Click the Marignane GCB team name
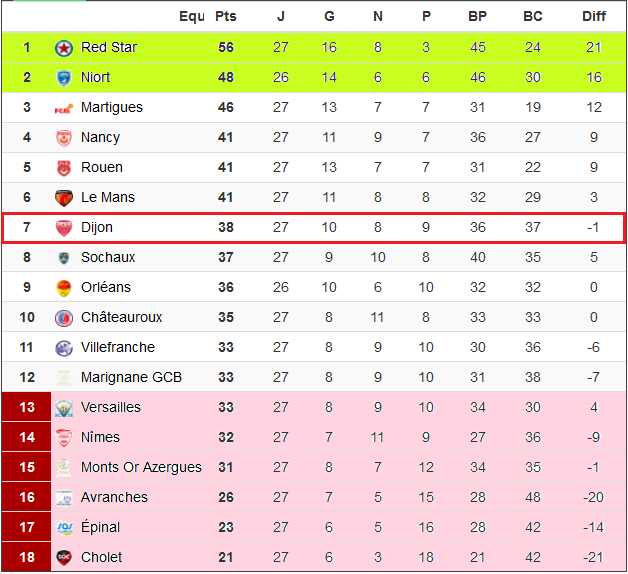The image size is (628, 574). (x=131, y=377)
